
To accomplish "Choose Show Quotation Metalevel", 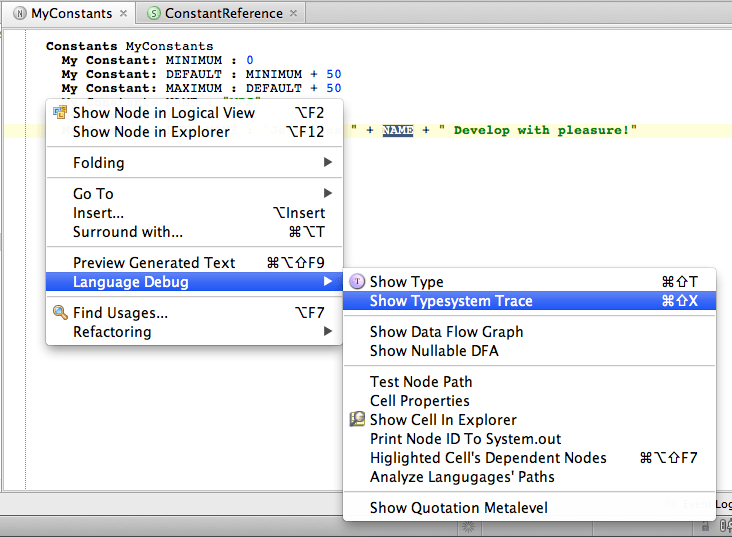I will [458, 508].
